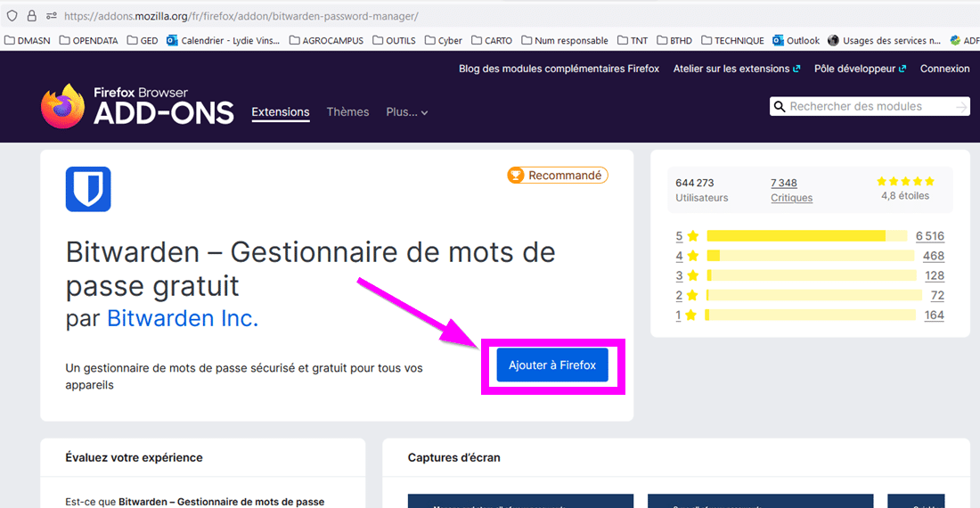
Task: Click the Rechercher des modules search field
Action: [870, 106]
